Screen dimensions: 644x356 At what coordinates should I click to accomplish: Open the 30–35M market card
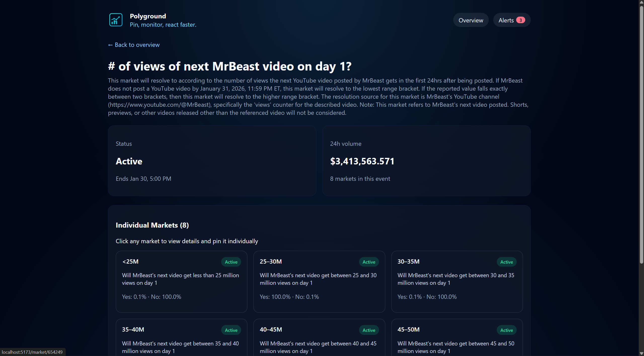[x=457, y=281]
